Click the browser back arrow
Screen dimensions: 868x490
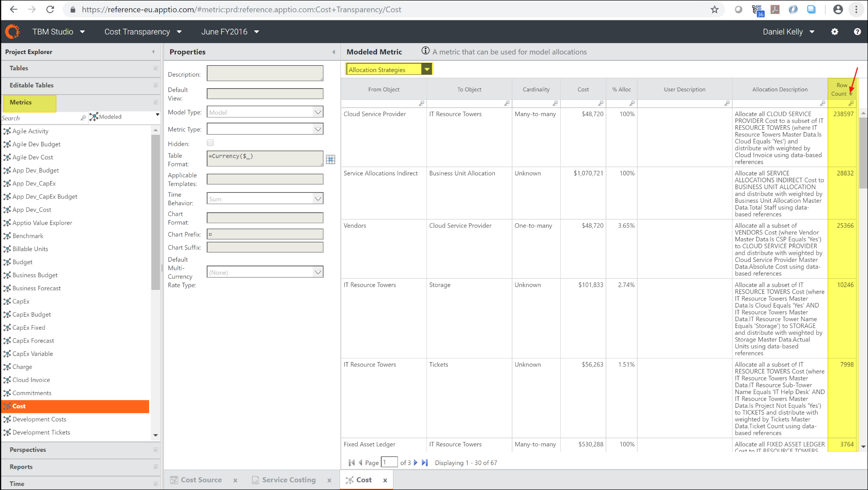tap(14, 10)
